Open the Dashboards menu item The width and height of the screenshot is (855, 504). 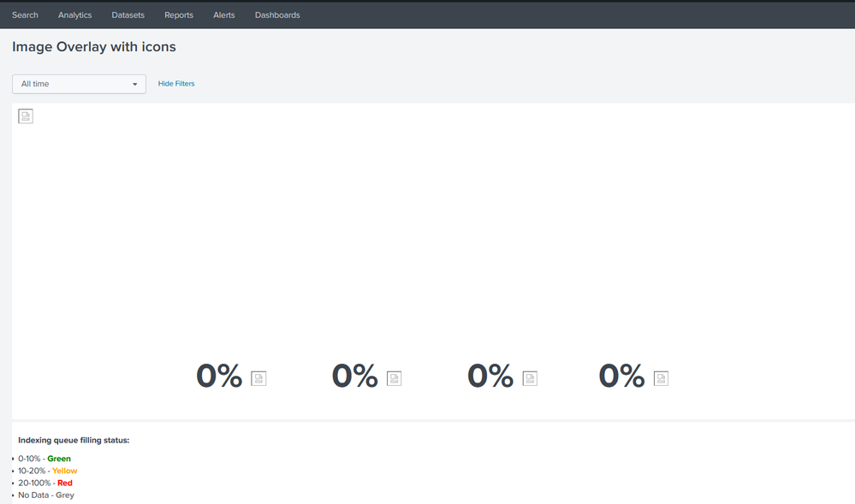coord(277,15)
